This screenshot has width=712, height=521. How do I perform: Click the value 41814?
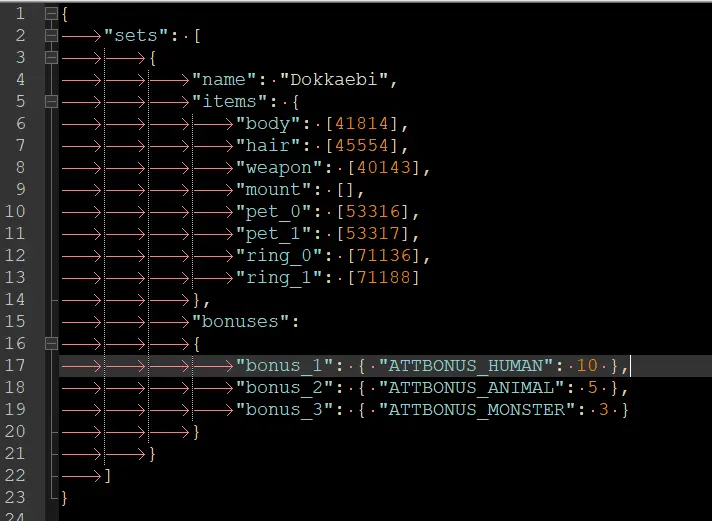(x=361, y=124)
